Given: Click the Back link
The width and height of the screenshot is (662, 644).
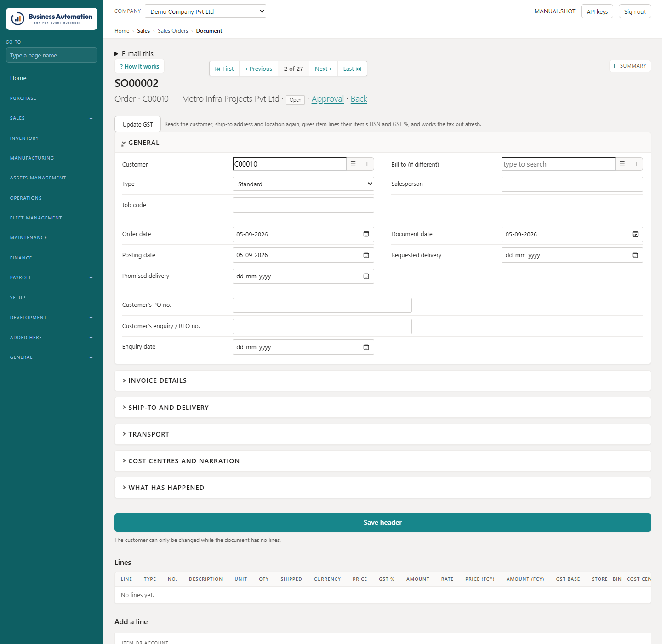Looking at the screenshot, I should pyautogui.click(x=359, y=99).
